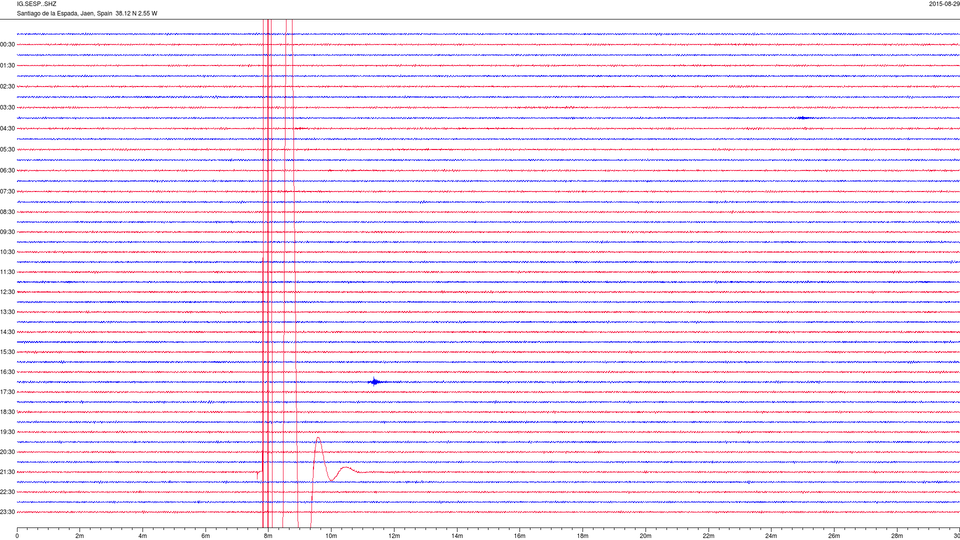Click the red damped oscillation peak near 21:30

[x=318, y=440]
